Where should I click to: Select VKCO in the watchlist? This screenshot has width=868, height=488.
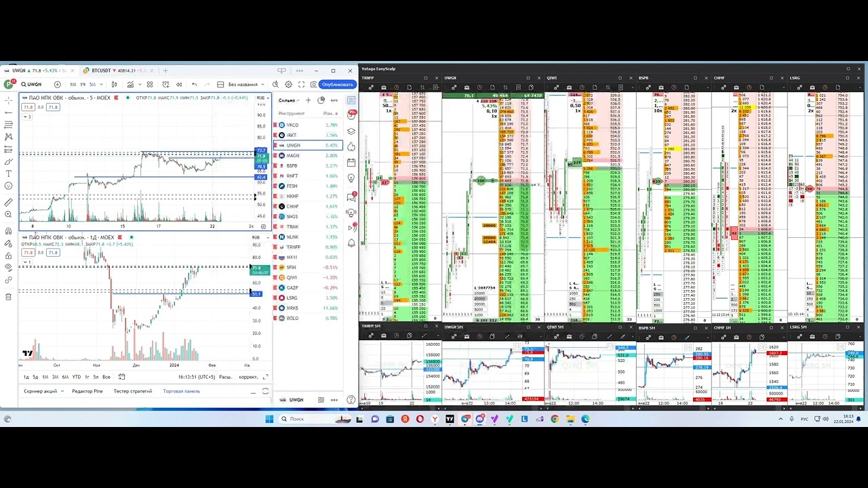click(307, 125)
